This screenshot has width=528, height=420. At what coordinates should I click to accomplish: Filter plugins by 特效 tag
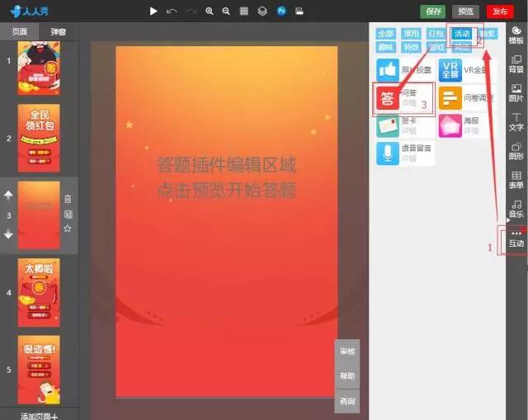coord(411,47)
